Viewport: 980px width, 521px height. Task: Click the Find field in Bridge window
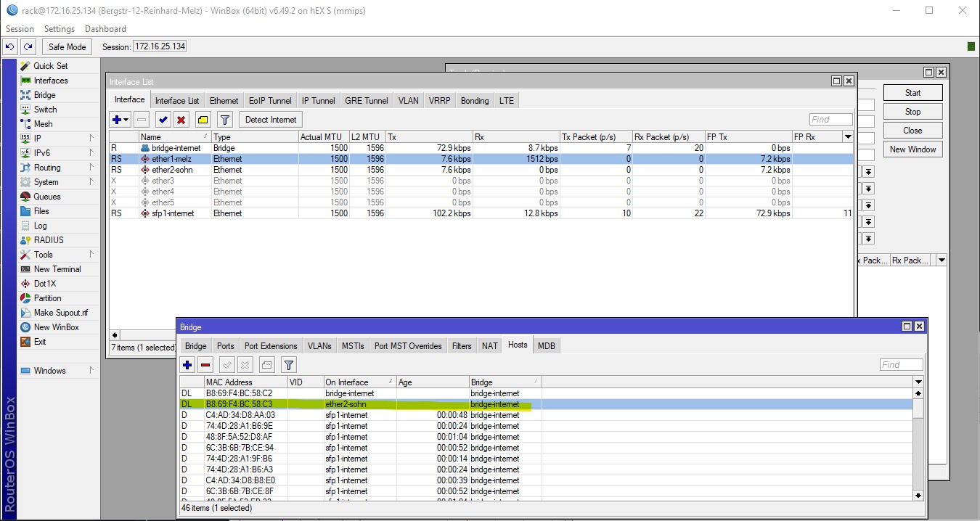coord(901,365)
